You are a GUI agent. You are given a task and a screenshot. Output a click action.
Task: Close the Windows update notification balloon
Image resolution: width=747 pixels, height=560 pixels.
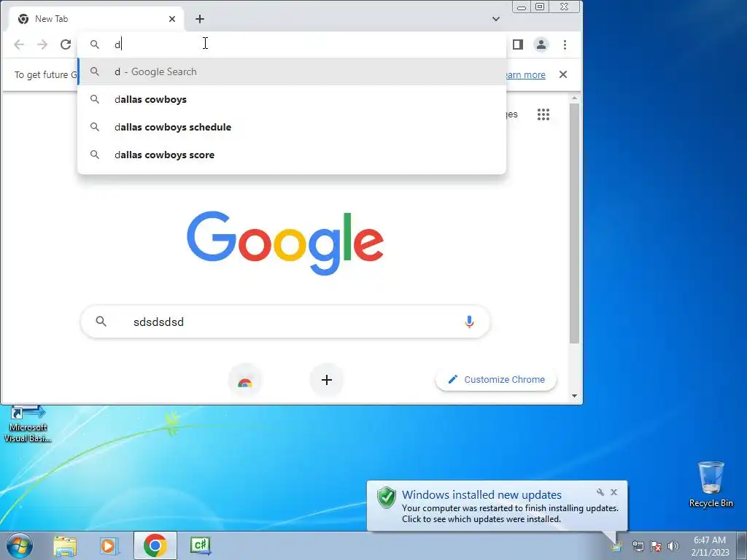614,492
